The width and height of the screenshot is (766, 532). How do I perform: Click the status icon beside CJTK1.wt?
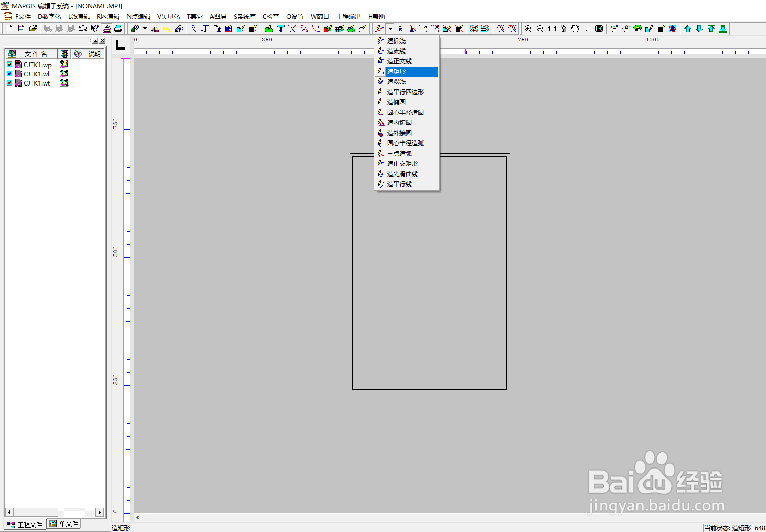pyautogui.click(x=64, y=83)
